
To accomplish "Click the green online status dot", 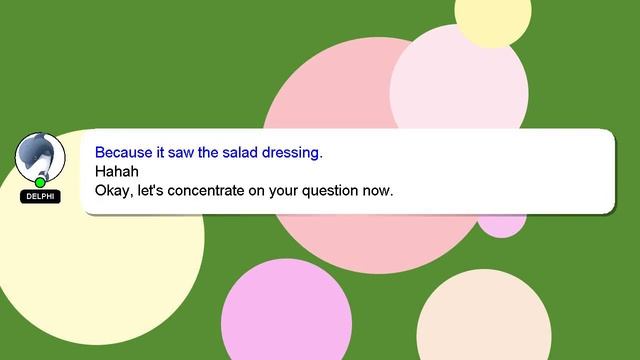I will (x=40, y=182).
